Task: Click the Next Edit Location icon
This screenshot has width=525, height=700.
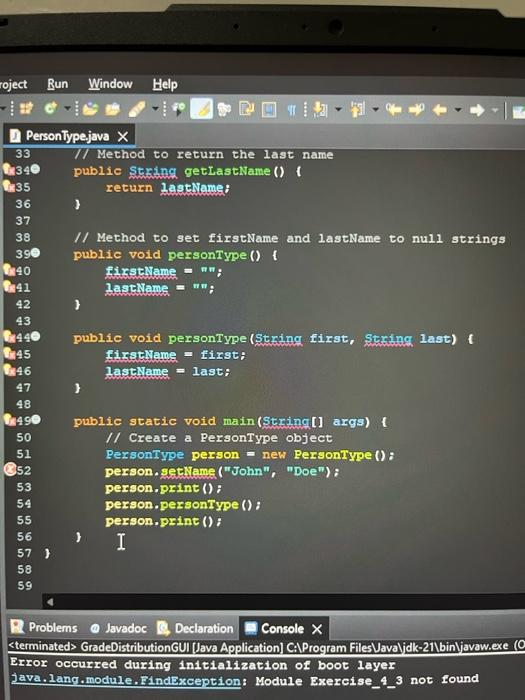Action: (x=416, y=109)
